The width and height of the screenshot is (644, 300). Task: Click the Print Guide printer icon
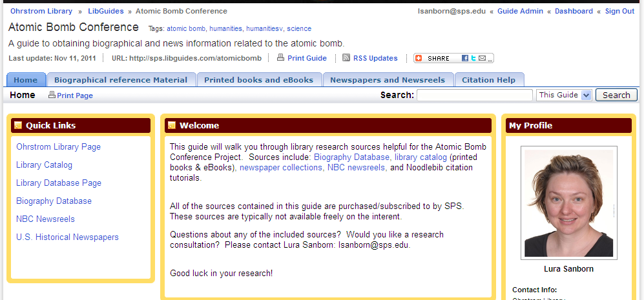[280, 58]
